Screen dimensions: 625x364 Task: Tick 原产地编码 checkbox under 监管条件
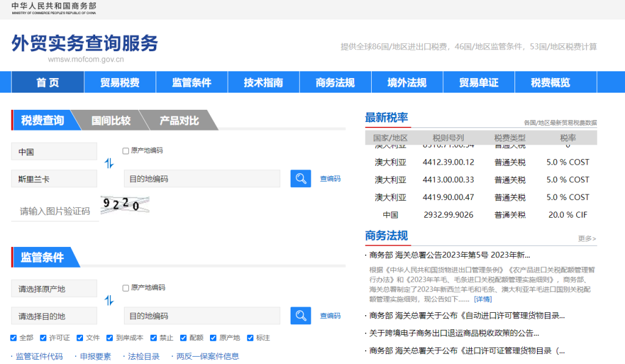click(x=126, y=288)
